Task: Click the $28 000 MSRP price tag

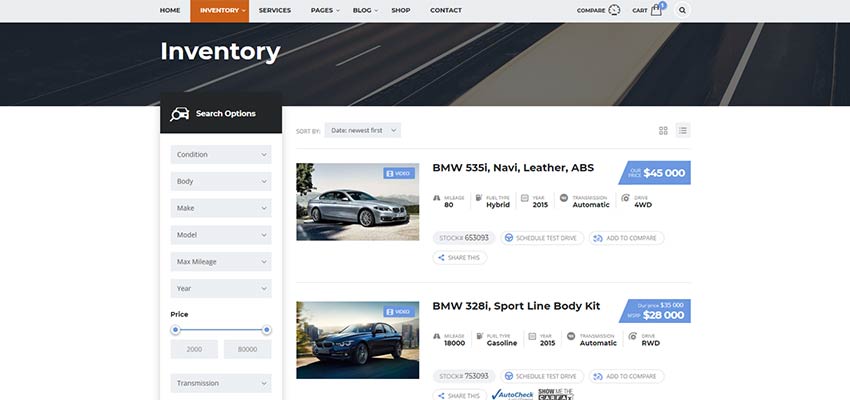Action: tap(655, 311)
